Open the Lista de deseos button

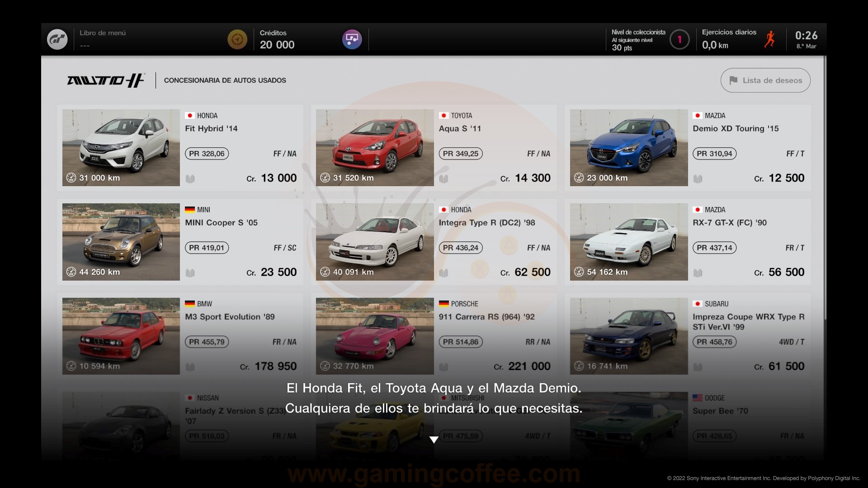click(x=765, y=80)
